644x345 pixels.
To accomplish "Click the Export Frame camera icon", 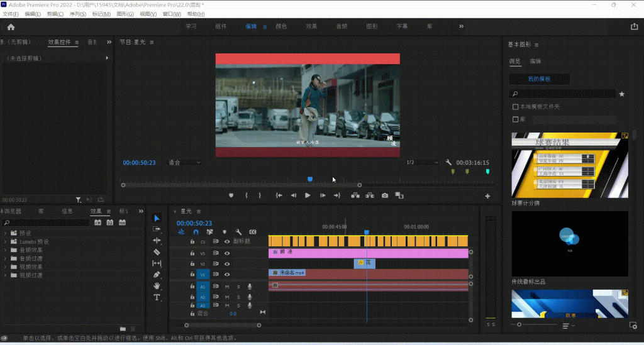I will pyautogui.click(x=385, y=195).
